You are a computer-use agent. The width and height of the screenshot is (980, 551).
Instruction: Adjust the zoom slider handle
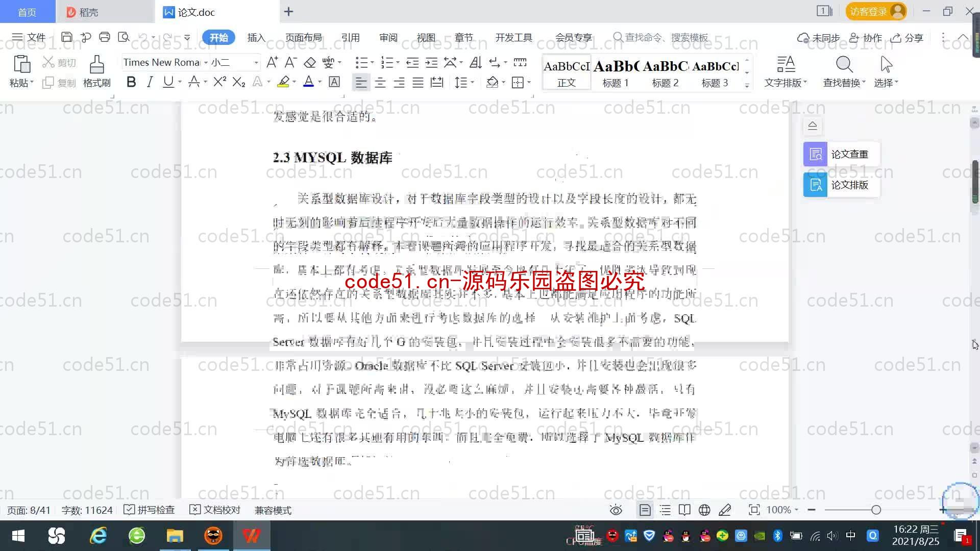point(876,510)
